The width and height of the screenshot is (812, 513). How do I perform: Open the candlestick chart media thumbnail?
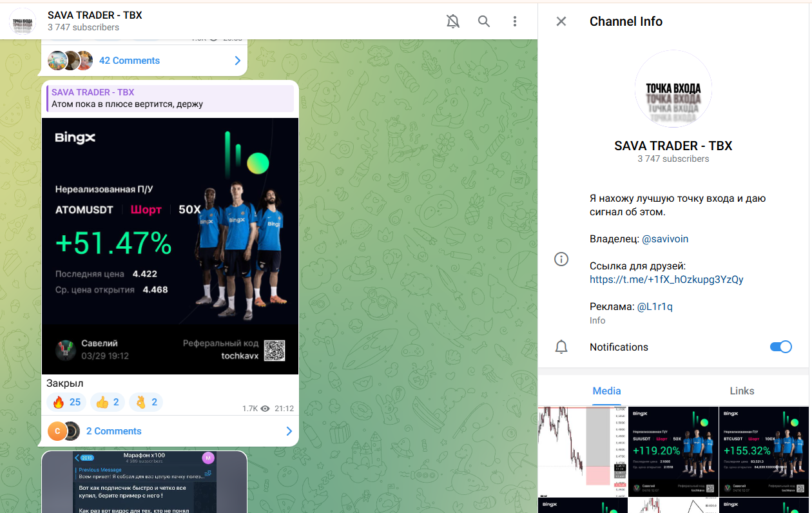(x=583, y=451)
